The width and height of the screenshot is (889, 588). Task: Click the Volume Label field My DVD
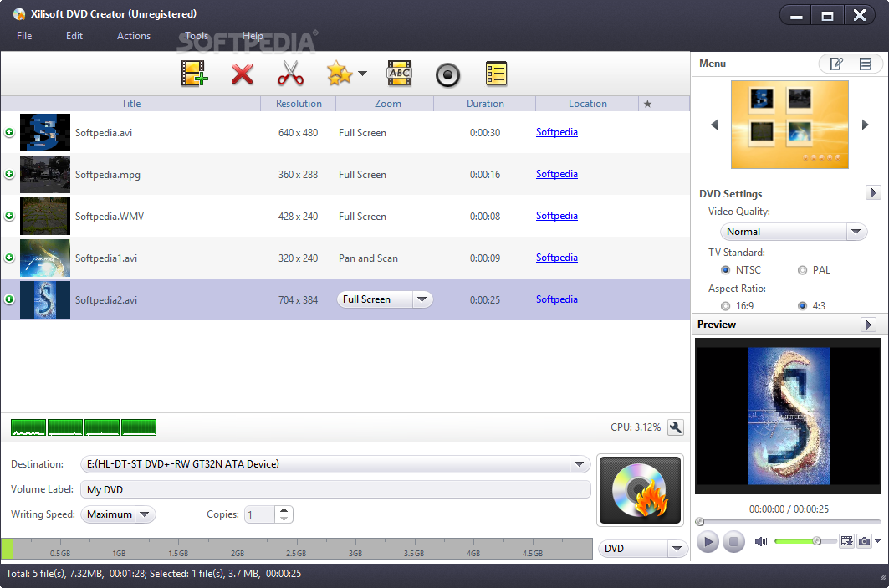click(x=335, y=490)
